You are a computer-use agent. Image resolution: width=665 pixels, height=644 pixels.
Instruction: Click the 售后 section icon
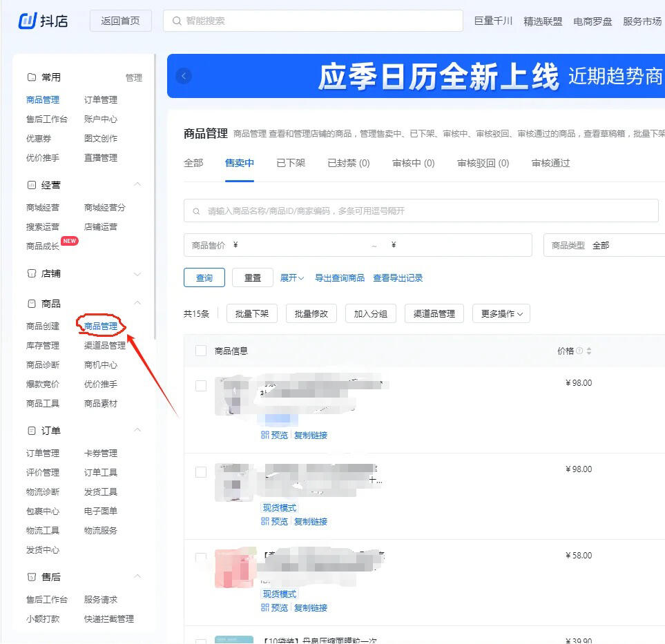[x=31, y=577]
